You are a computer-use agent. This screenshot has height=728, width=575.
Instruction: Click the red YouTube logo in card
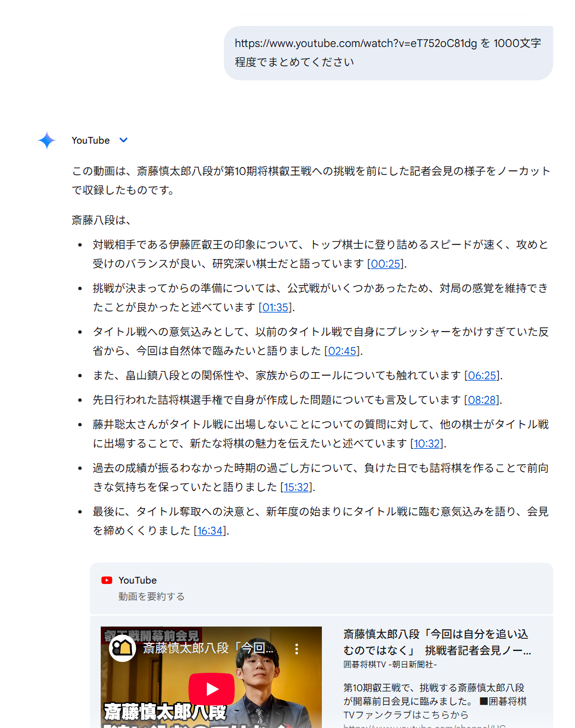click(106, 580)
